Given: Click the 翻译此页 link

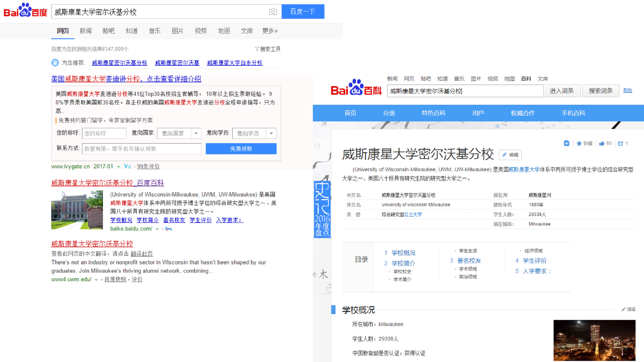Looking at the screenshot, I should click(x=142, y=254).
